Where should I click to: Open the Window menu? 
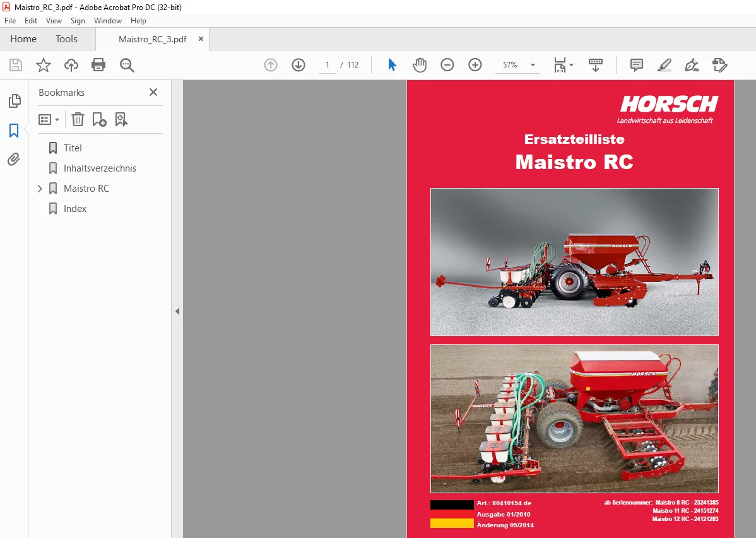tap(107, 21)
